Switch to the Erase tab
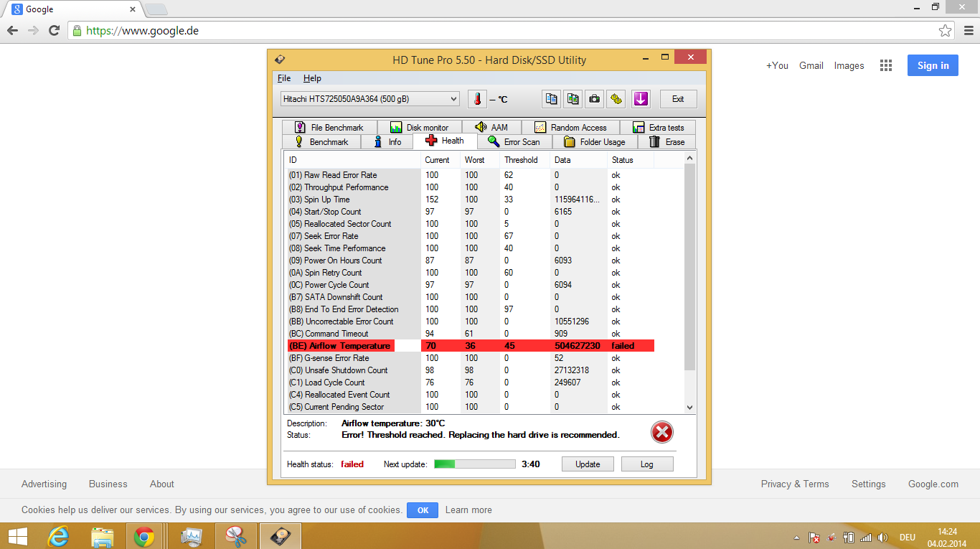Image resolution: width=980 pixels, height=549 pixels. pyautogui.click(x=666, y=141)
